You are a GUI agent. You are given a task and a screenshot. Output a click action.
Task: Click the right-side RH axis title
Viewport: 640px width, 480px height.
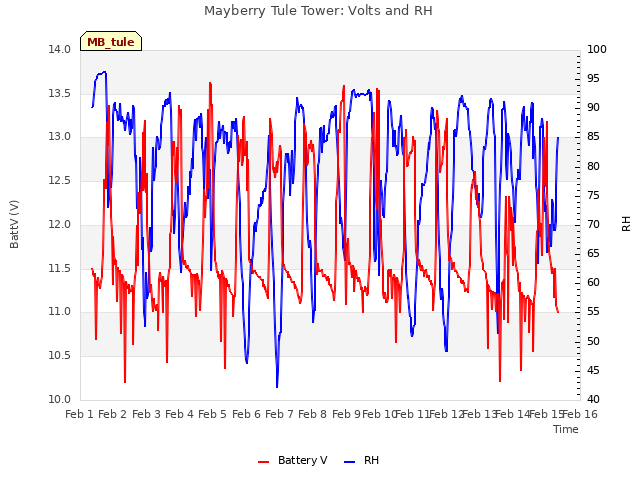click(x=626, y=224)
